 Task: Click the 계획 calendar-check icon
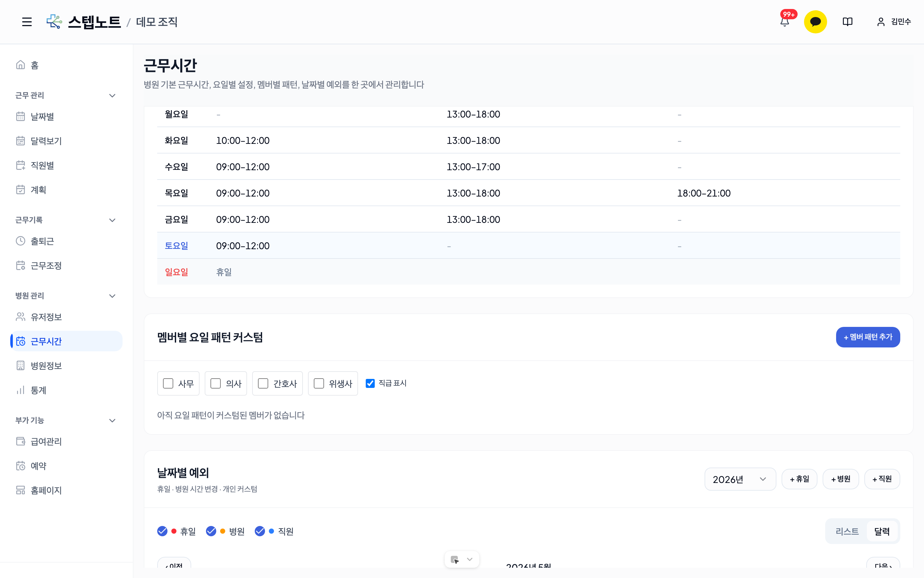[21, 189]
